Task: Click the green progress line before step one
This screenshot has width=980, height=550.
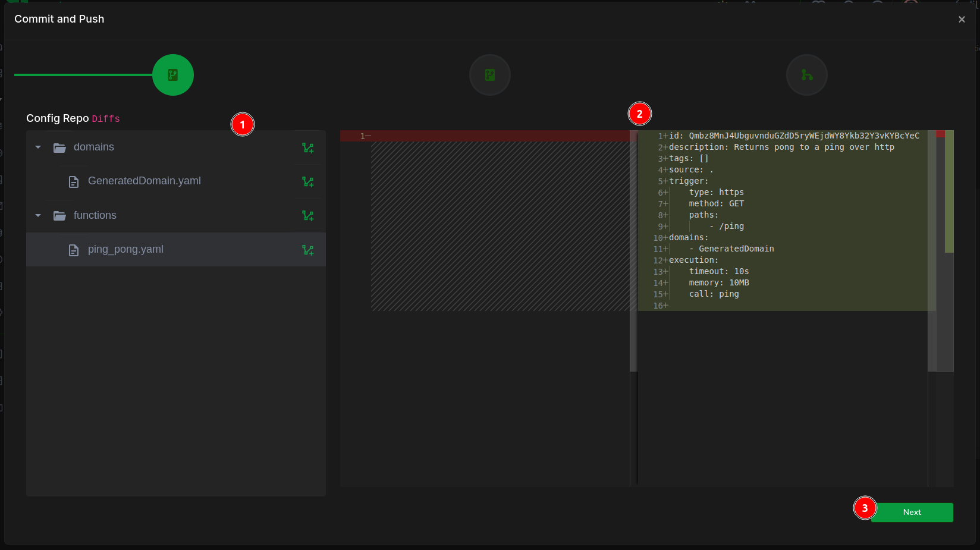Action: click(83, 75)
